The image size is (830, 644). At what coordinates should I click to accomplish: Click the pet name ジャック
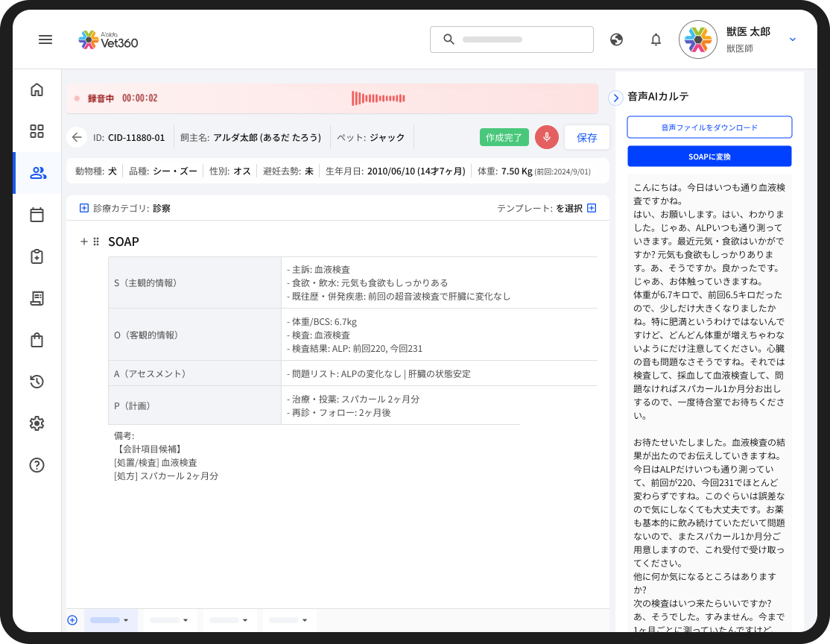[x=387, y=138]
